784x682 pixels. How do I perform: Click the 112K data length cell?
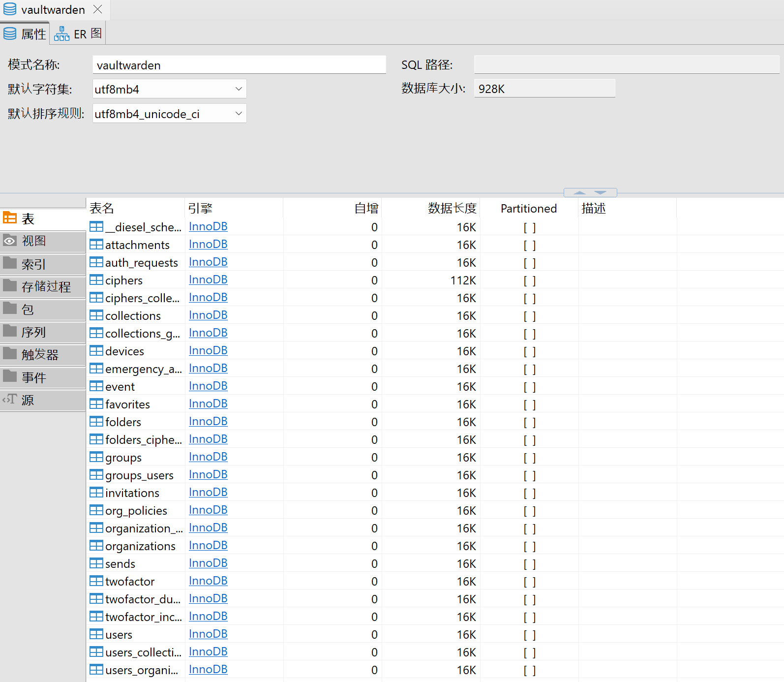(x=463, y=280)
